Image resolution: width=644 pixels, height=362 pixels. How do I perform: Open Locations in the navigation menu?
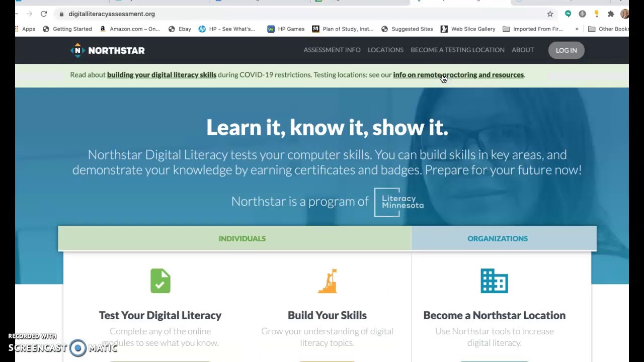tap(385, 50)
